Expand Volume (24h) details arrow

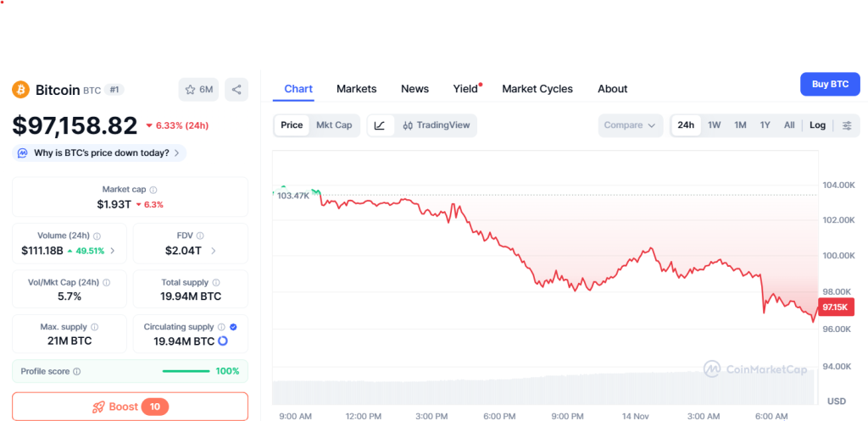tap(113, 251)
